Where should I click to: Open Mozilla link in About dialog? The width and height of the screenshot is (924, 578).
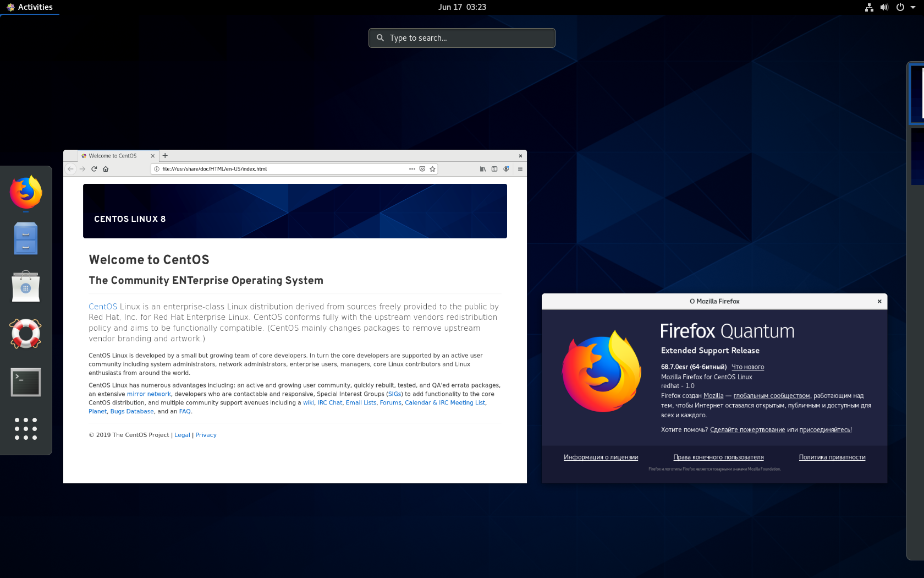(x=713, y=396)
